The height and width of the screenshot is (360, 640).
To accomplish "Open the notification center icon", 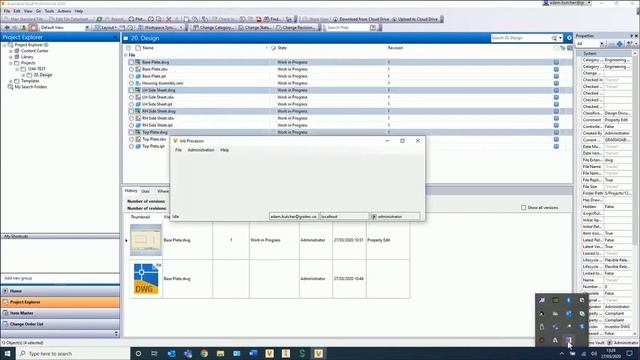I will pyautogui.click(x=629, y=353).
